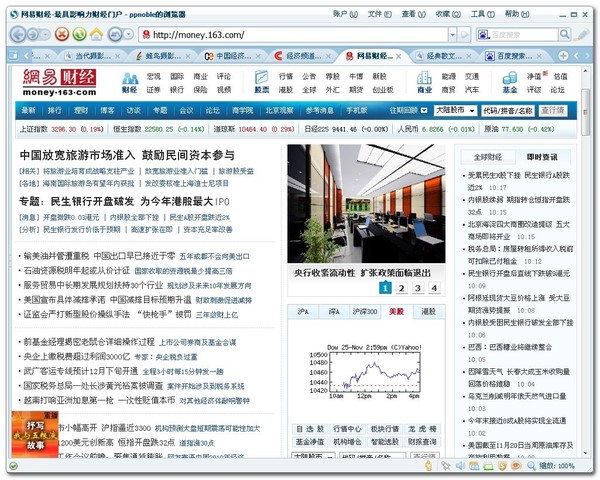Image resolution: width=600 pixels, height=480 pixels.
Task: Open the 帮助 menu
Action: pos(517,14)
